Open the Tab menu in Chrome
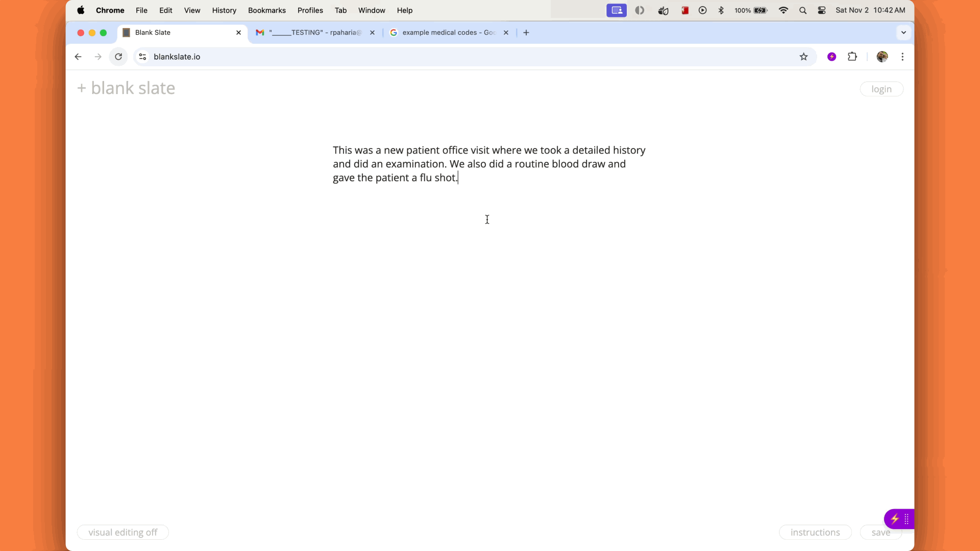 pyautogui.click(x=340, y=10)
